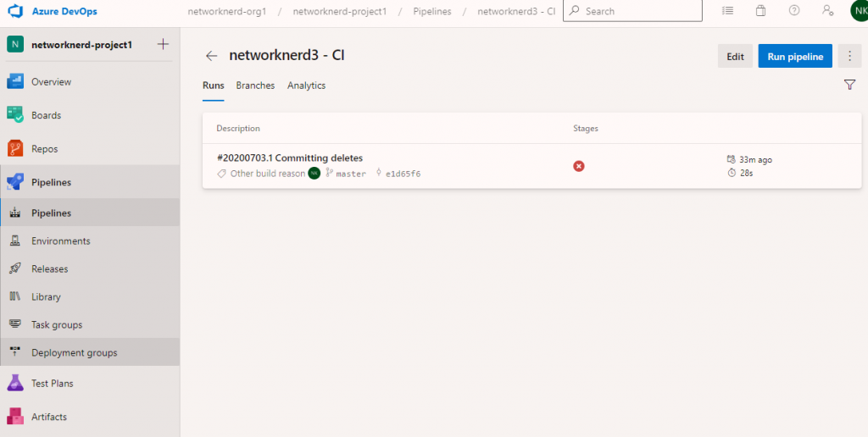The image size is (868, 437).
Task: Click the plus icon beside project name
Action: click(x=163, y=44)
